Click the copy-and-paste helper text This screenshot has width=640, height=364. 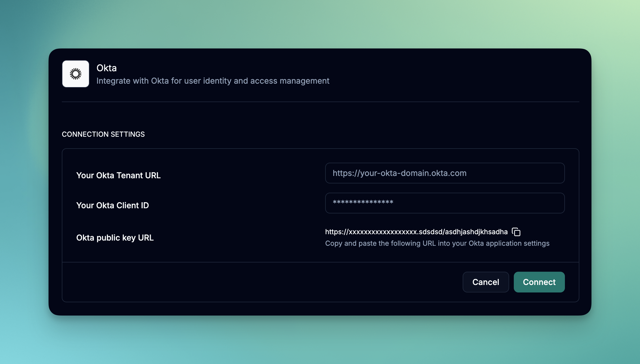click(437, 243)
